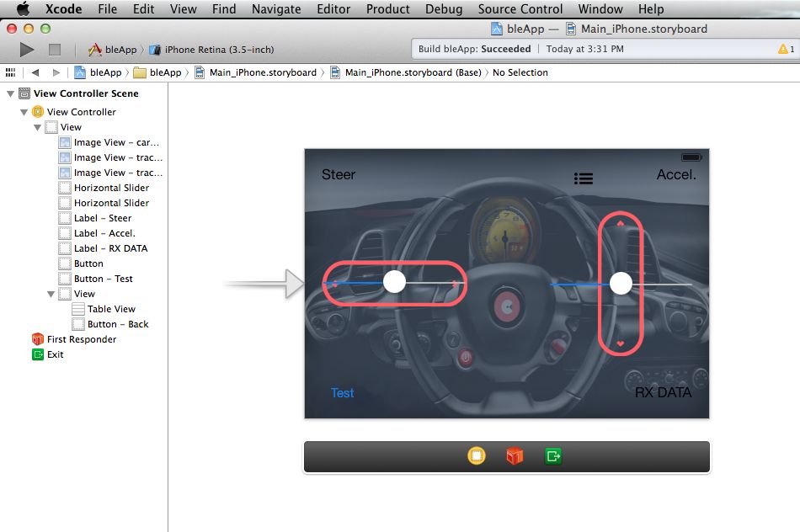Viewport: 800px width, 532px height.
Task: Go back using jump bar left arrow
Action: [35, 72]
